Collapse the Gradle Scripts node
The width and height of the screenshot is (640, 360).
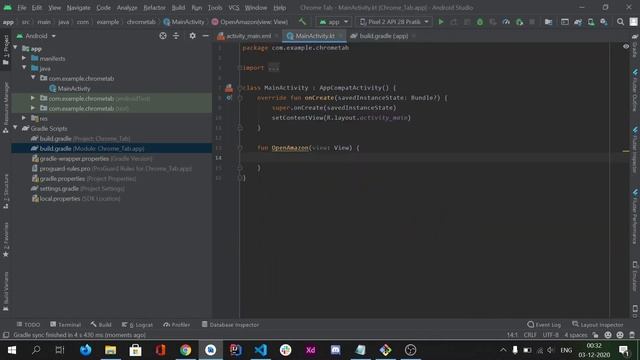tap(16, 128)
